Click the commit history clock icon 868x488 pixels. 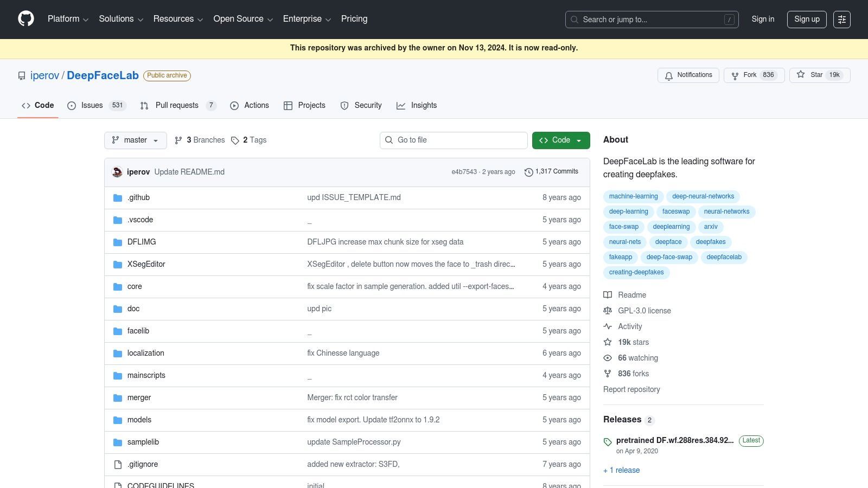pos(529,172)
